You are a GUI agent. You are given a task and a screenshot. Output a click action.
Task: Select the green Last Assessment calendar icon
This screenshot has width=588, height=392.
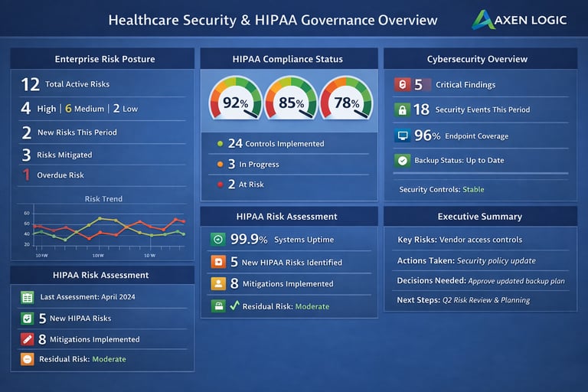click(28, 298)
